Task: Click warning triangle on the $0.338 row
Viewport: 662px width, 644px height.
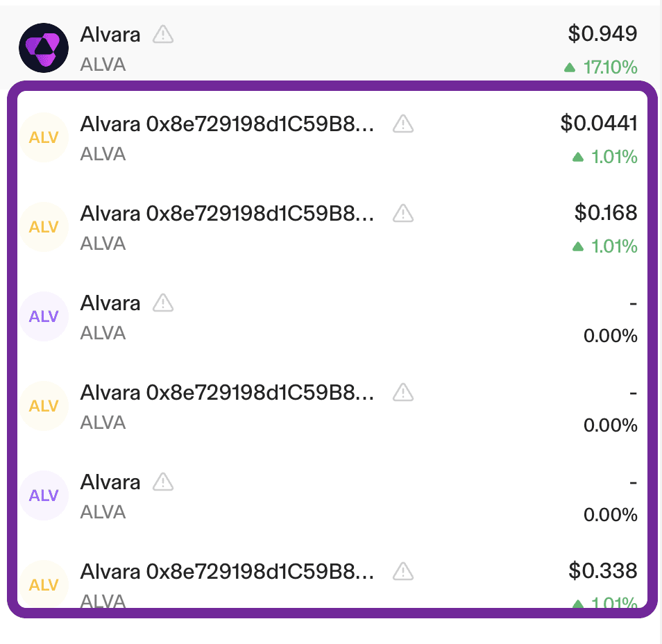Action: click(x=403, y=572)
